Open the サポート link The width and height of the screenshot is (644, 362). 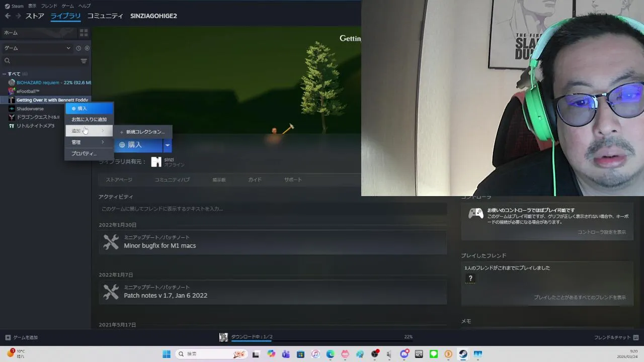click(293, 179)
